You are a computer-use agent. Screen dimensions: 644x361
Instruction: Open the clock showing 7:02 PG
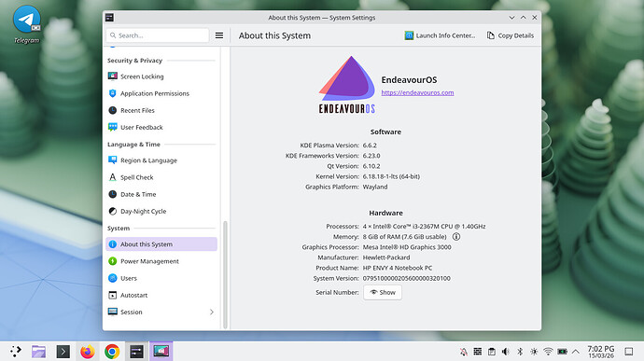(601, 352)
